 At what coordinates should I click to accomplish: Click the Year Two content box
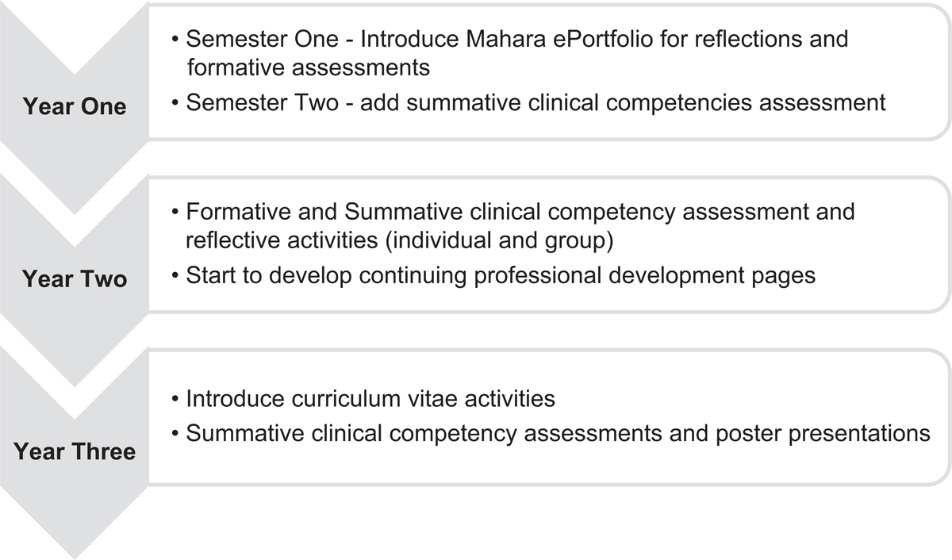549,244
